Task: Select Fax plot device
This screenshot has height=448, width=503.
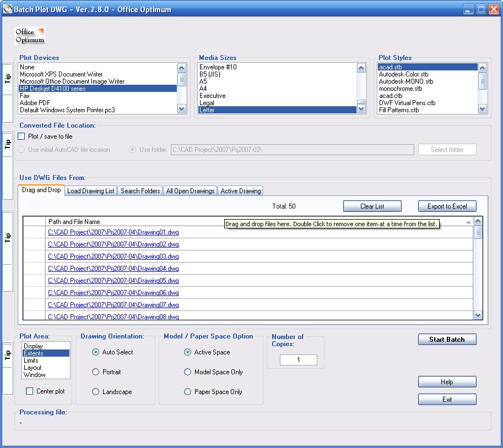Action: pos(97,96)
